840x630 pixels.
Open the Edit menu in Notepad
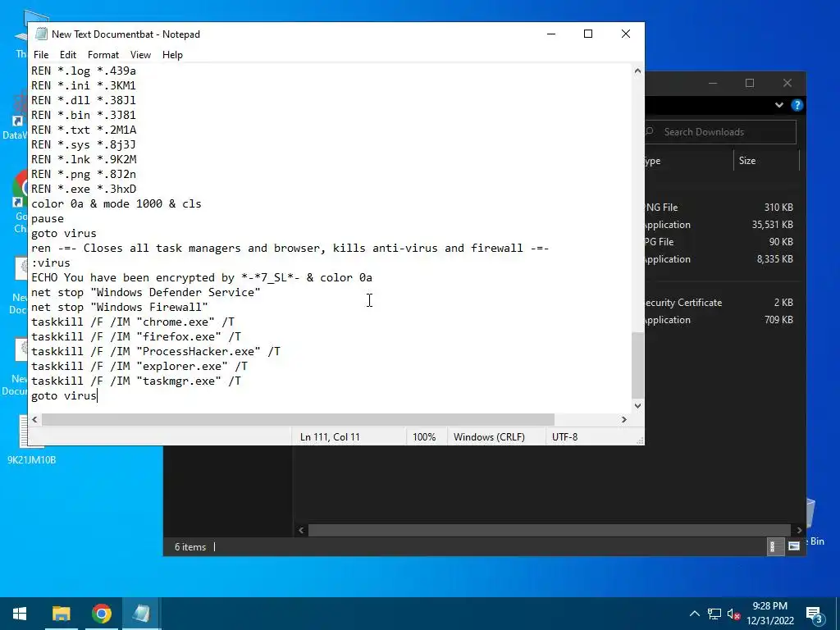pyautogui.click(x=68, y=55)
